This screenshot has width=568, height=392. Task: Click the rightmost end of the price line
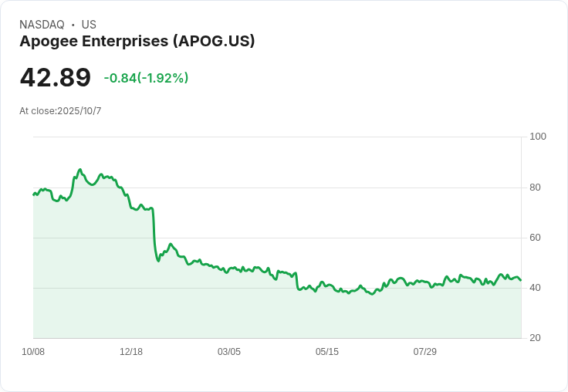coord(521,280)
